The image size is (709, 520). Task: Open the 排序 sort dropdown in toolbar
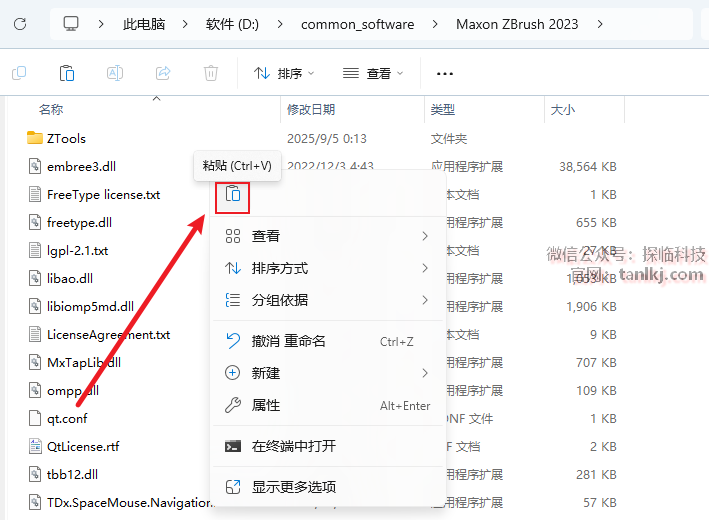284,73
